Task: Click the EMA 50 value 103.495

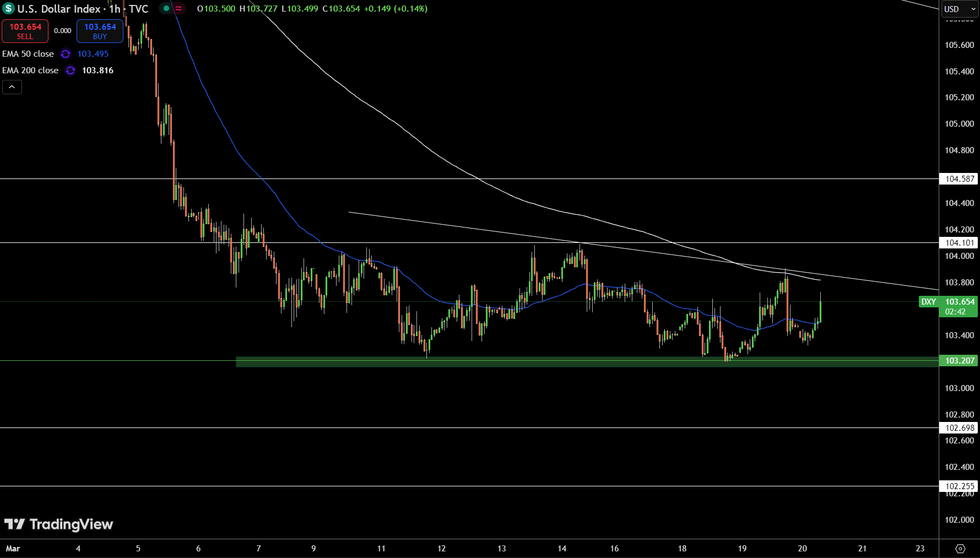Action: [x=93, y=54]
